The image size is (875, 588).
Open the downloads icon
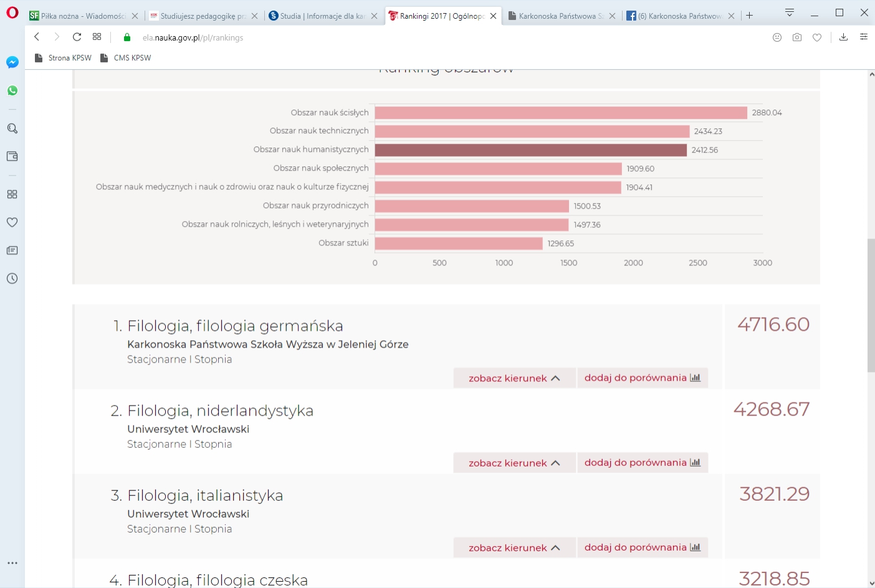(843, 37)
